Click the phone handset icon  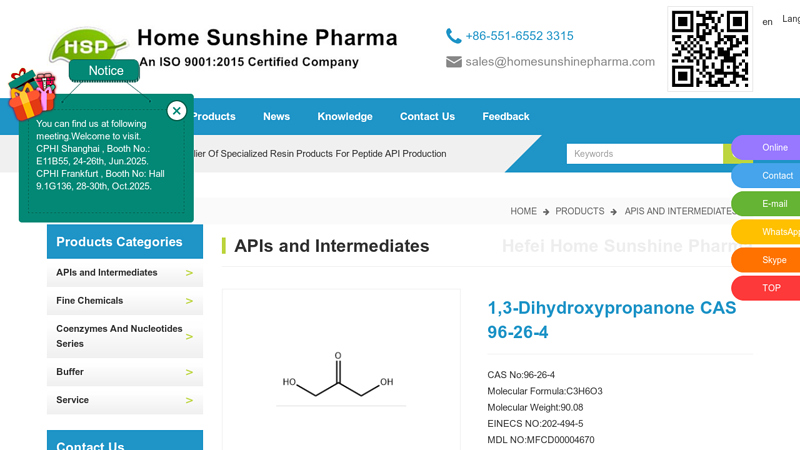[453, 36]
